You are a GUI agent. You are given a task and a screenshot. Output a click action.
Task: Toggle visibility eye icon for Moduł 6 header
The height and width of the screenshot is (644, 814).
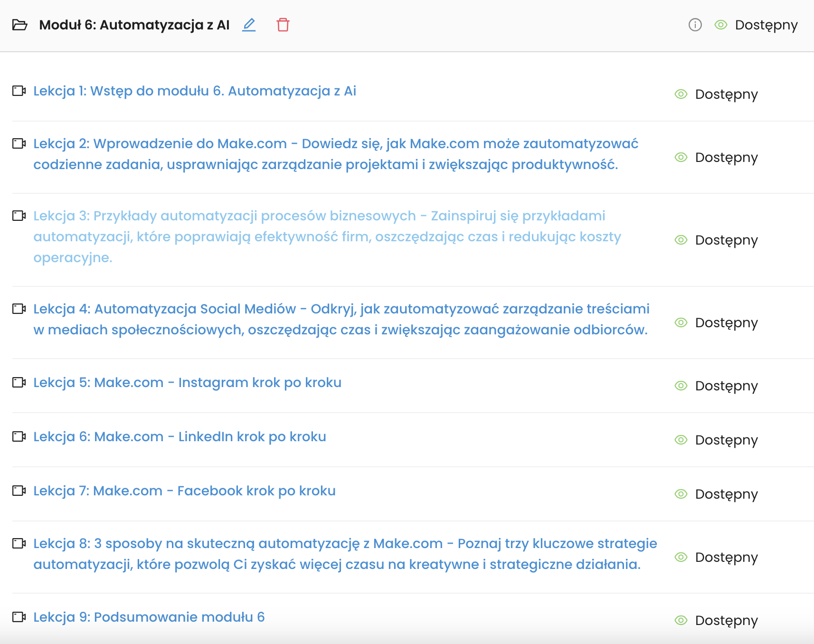click(721, 25)
